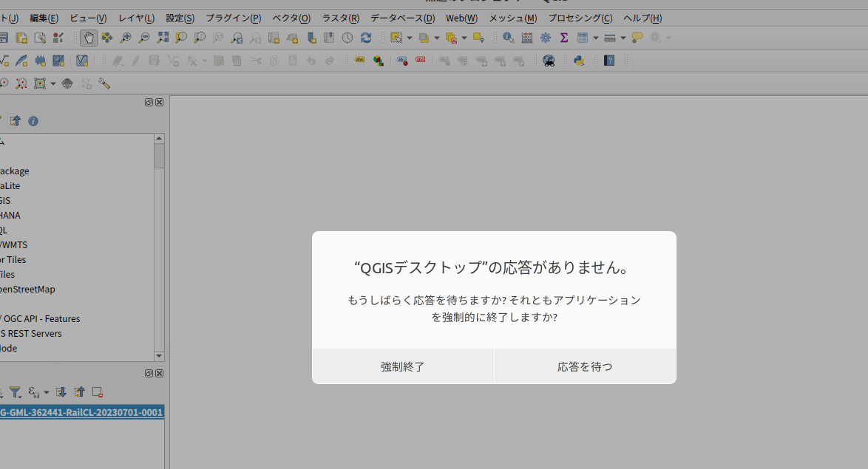The image size is (868, 469).
Task: Open the メッシュ(M) menu
Action: 512,18
